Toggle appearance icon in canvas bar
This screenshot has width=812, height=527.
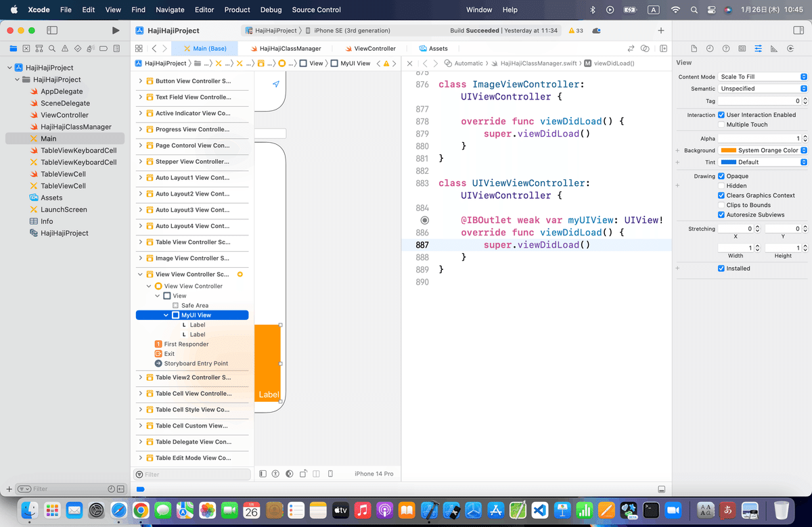290,474
